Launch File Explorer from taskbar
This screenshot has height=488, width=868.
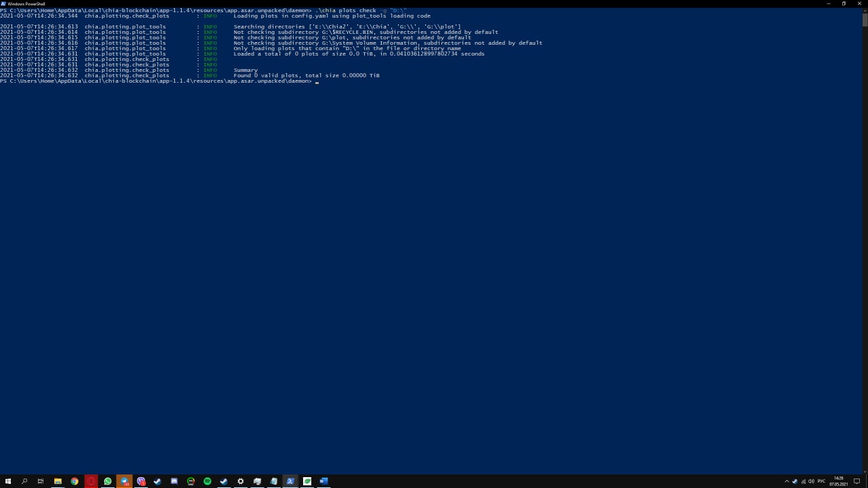(x=58, y=481)
